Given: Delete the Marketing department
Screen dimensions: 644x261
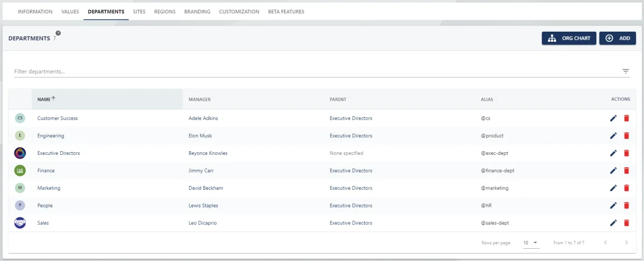Looking at the screenshot, I should click(626, 188).
